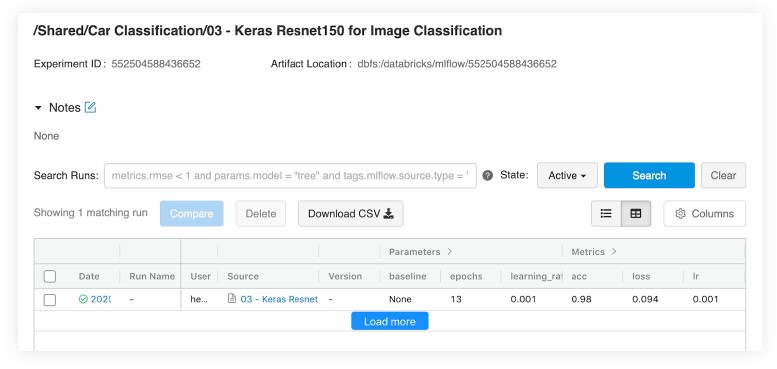The height and width of the screenshot is (369, 777).
Task: Sort by the acc column header
Action: click(579, 276)
